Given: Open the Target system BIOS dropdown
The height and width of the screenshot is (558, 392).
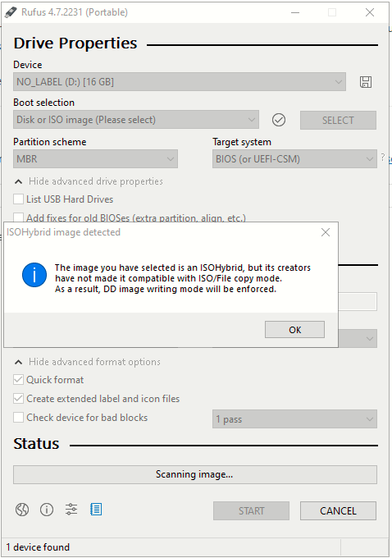Looking at the screenshot, I should [294, 158].
